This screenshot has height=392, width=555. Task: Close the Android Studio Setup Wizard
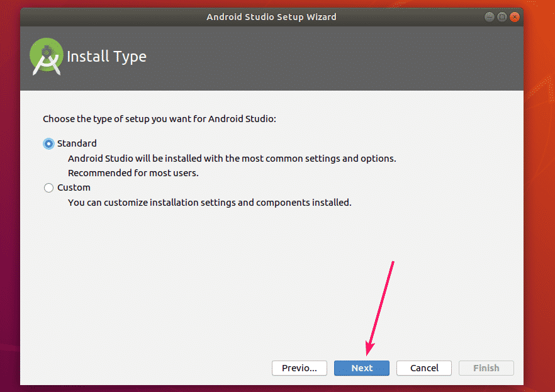click(x=515, y=16)
